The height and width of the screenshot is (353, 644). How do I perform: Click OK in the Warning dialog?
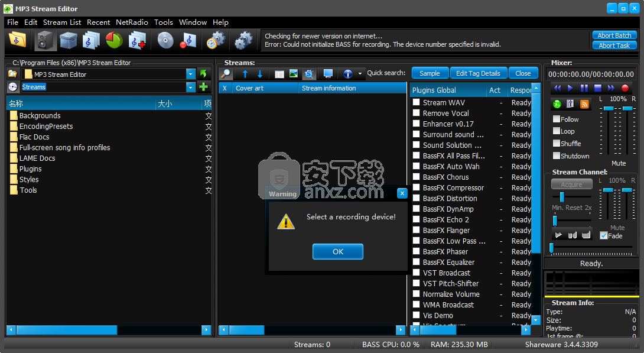pyautogui.click(x=337, y=251)
